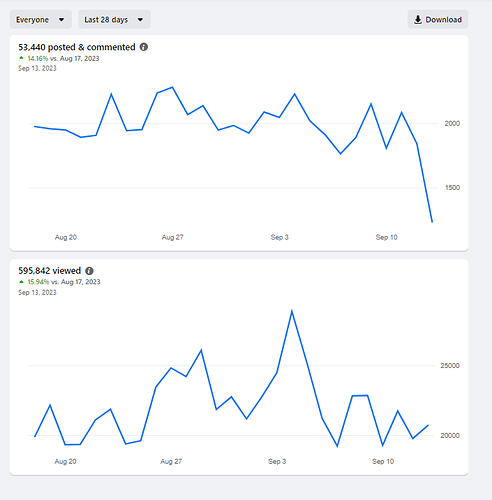Click the 25000 axis label on viewed chart

click(450, 366)
